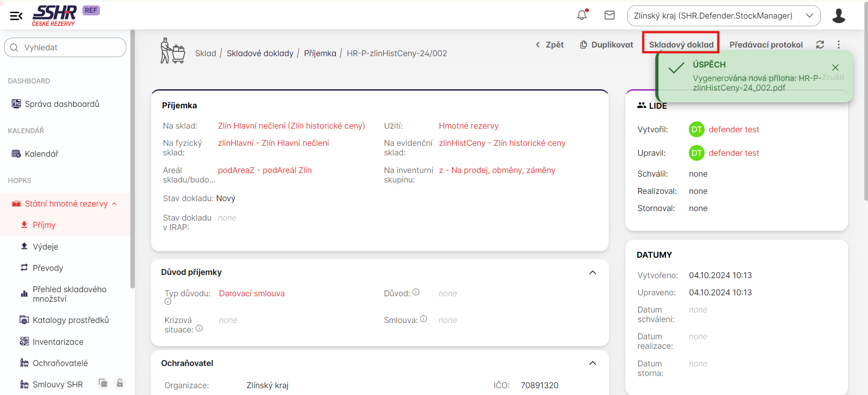The width and height of the screenshot is (868, 395).
Task: Open the Zlínský kraj role dropdown
Action: coord(723,16)
